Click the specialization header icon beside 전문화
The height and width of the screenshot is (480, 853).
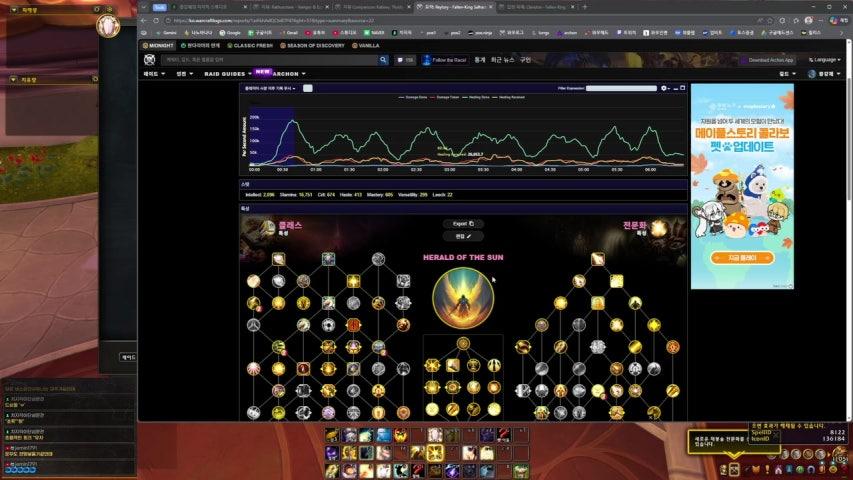[658, 227]
